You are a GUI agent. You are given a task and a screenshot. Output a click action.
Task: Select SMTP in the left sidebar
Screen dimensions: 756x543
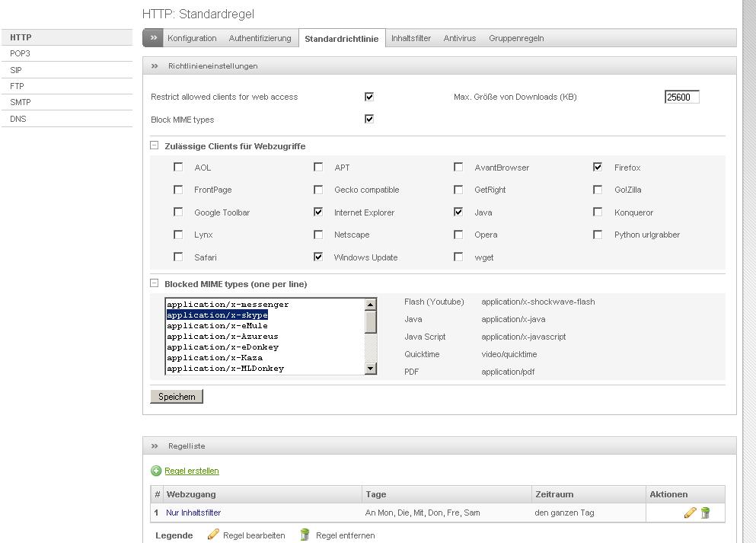point(21,102)
